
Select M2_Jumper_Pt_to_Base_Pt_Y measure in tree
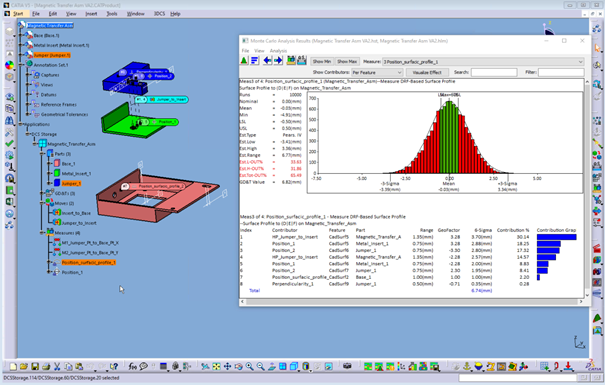pos(90,253)
